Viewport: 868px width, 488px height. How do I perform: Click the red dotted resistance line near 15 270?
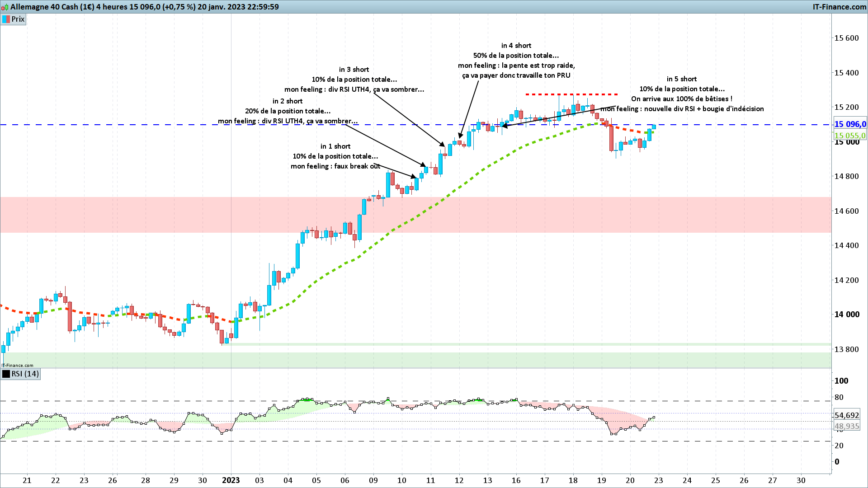(x=571, y=94)
